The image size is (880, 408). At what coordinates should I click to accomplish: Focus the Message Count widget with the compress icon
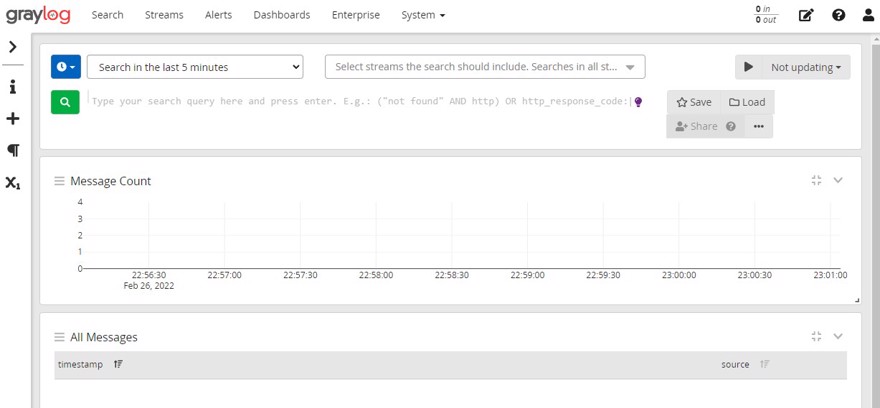click(817, 180)
